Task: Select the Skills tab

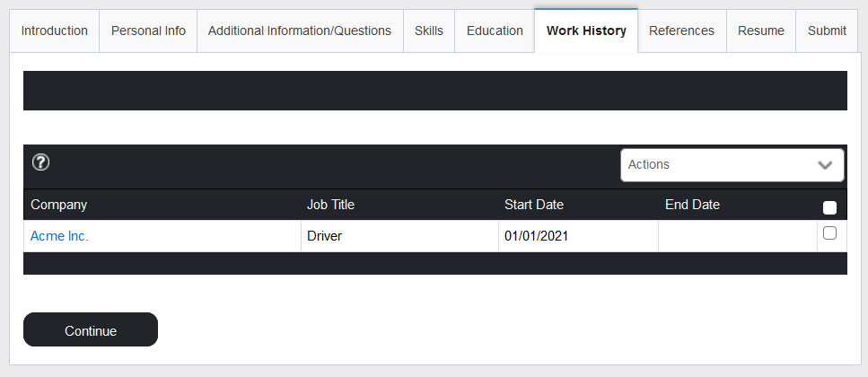Action: coord(429,31)
